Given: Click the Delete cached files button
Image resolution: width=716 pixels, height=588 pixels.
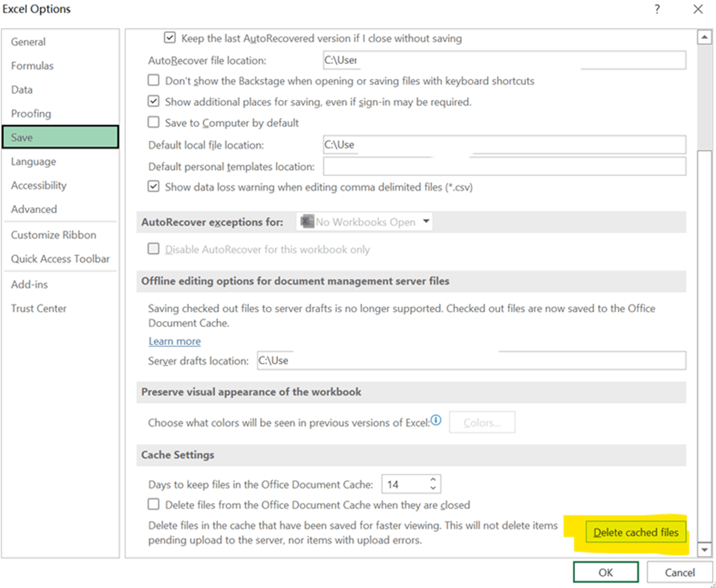Looking at the screenshot, I should pyautogui.click(x=635, y=532).
